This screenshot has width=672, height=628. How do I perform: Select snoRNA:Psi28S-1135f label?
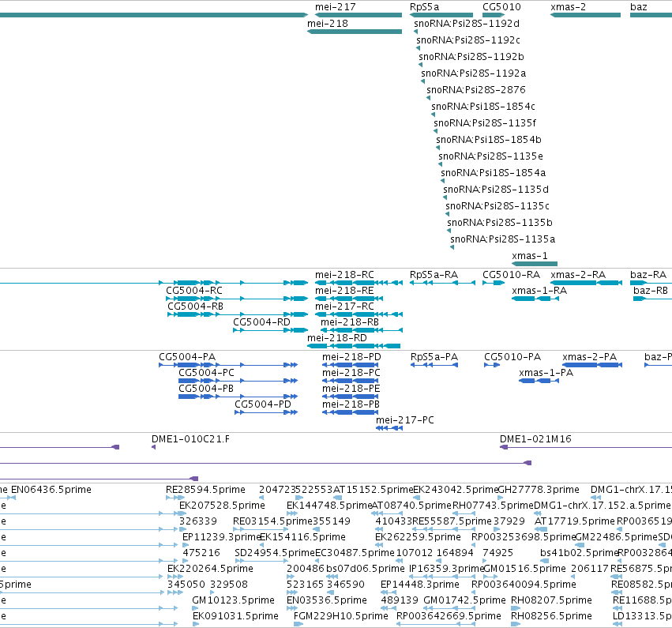[x=485, y=123]
